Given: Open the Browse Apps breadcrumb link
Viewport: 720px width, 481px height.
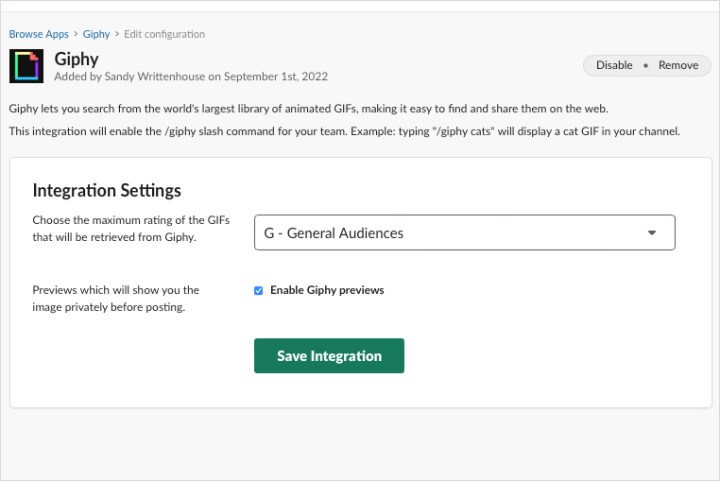Looking at the screenshot, I should click(x=39, y=34).
